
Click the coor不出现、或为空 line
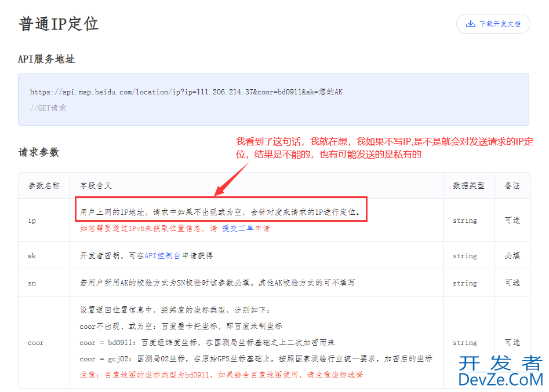(181, 326)
